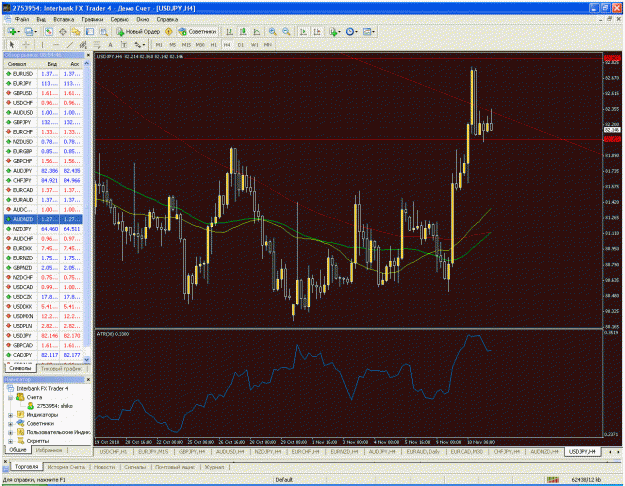Open the Графики menu
Screen dimensions: 625x486
(92, 19)
